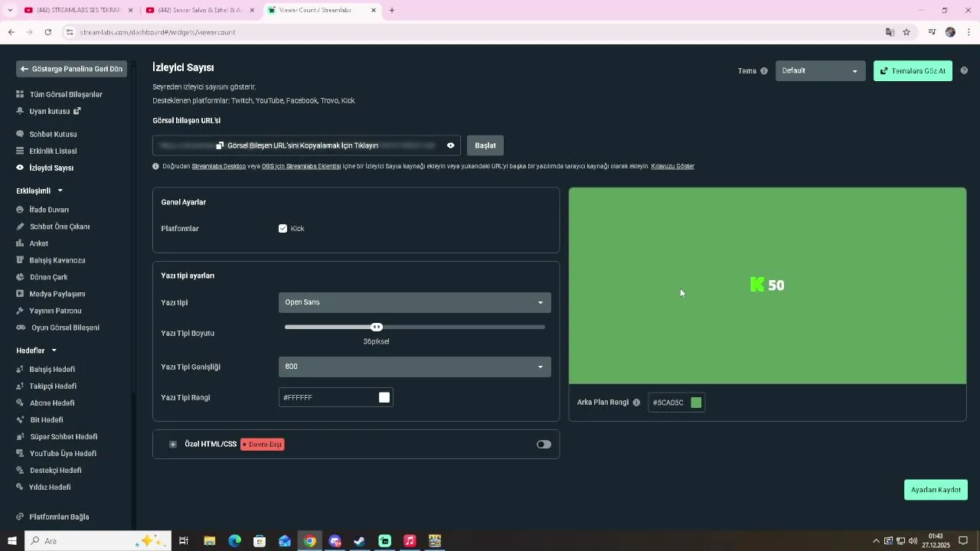Open File Explorer from the taskbar
This screenshot has width=980, height=551.
209,541
